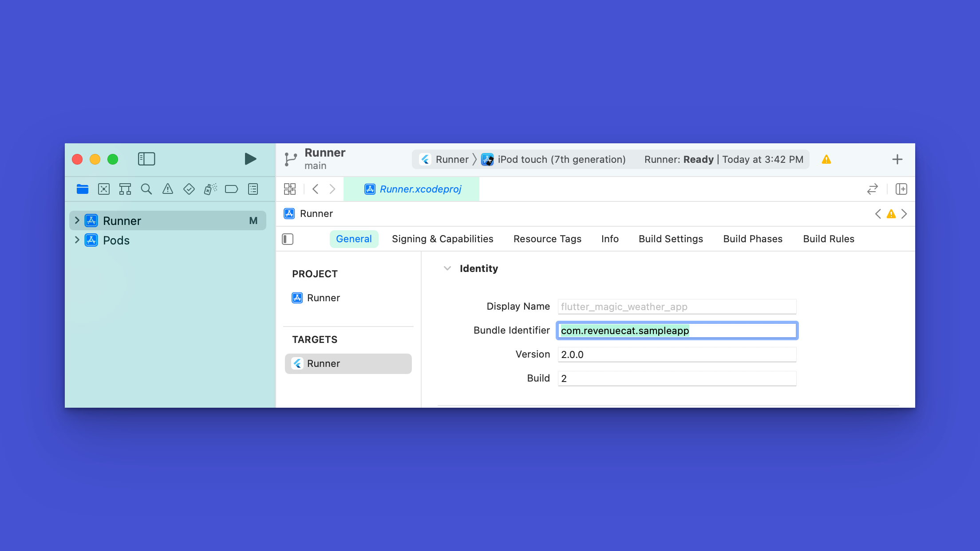980x551 pixels.
Task: Switch to Signing & Capabilities tab
Action: coord(443,239)
